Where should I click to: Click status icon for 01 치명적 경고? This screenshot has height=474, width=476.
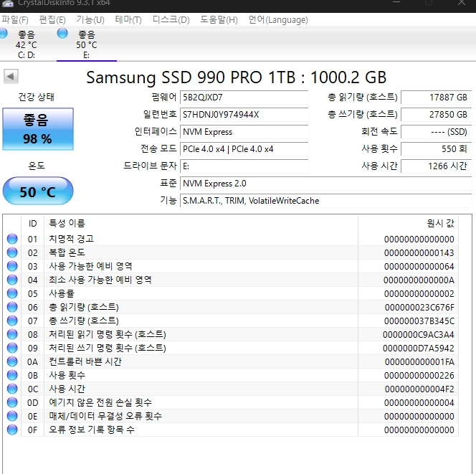click(x=12, y=239)
